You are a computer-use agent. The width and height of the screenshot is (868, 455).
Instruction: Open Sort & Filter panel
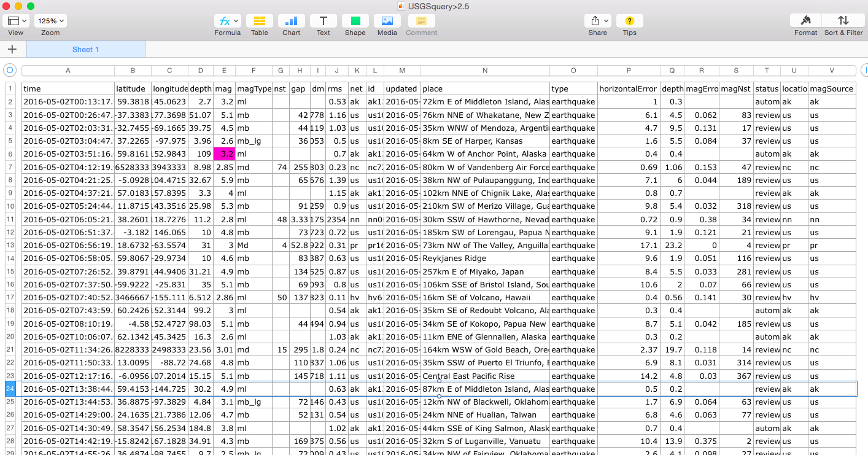point(843,21)
